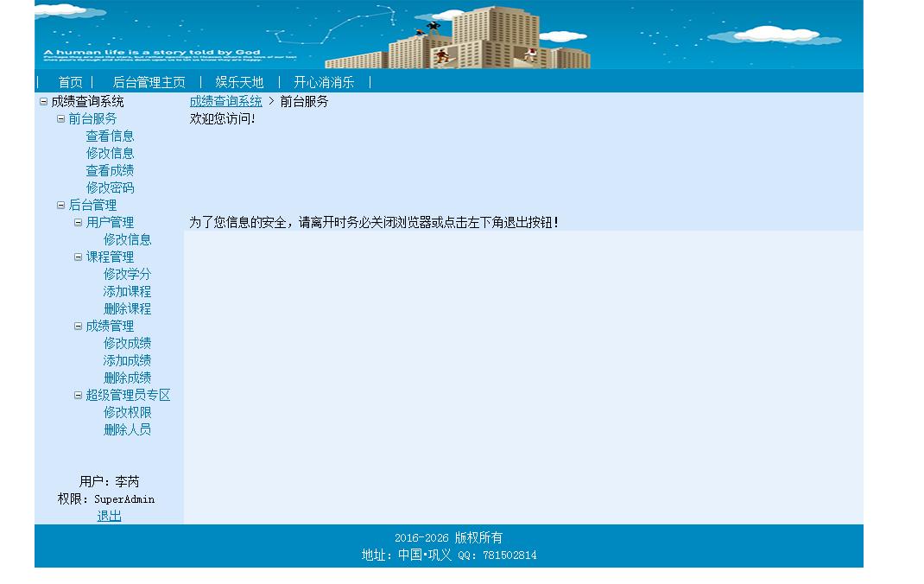Viewport: 924px width, 584px height.
Task: Select 修改密码 in the sidebar tree
Action: coord(111,187)
